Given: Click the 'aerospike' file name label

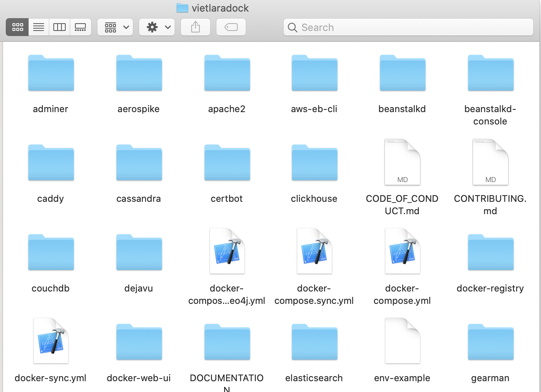Looking at the screenshot, I should click(139, 109).
